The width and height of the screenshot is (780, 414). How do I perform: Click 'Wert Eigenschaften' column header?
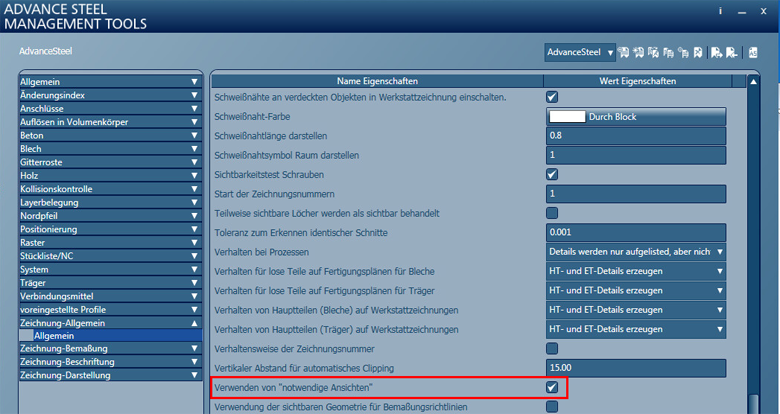[637, 81]
